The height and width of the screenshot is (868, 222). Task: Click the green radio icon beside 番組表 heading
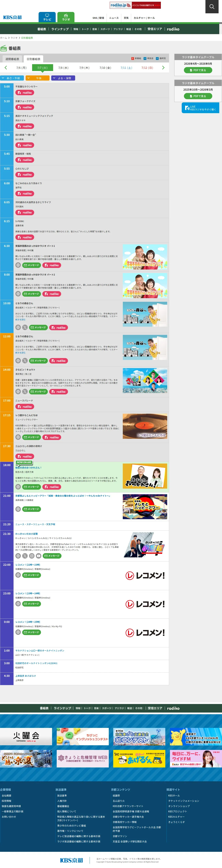coord(4,48)
